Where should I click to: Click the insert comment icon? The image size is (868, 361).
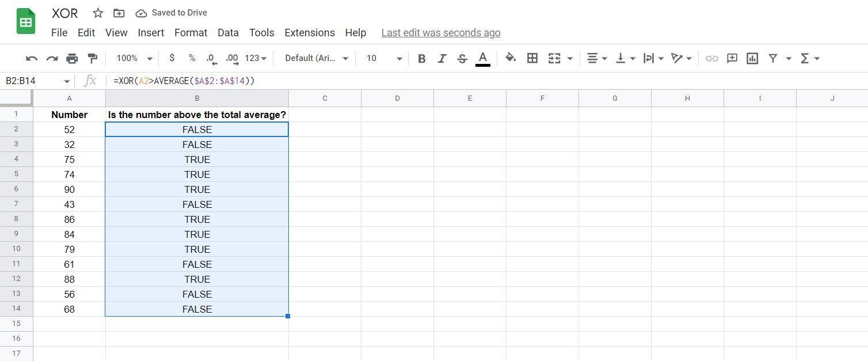[732, 58]
